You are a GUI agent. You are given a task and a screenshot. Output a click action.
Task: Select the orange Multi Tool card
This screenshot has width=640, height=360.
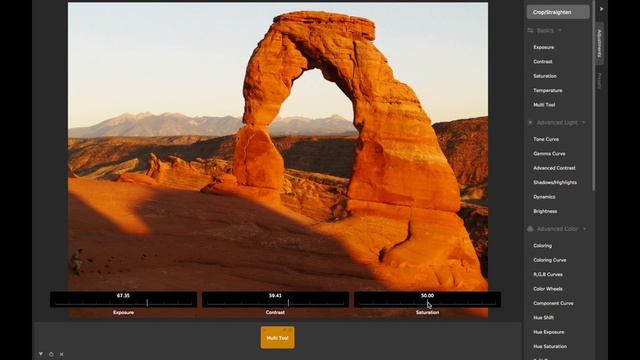pos(278,338)
